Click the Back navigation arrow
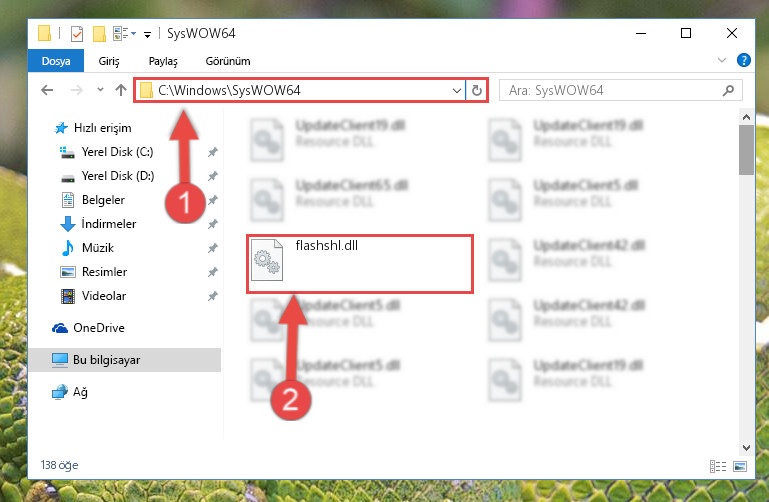 pyautogui.click(x=47, y=90)
